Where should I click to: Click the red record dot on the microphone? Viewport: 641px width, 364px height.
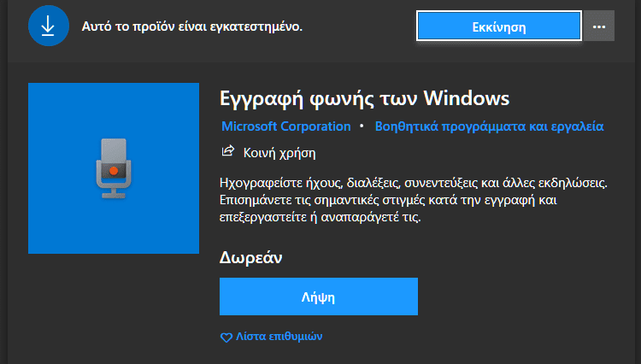pyautogui.click(x=114, y=171)
